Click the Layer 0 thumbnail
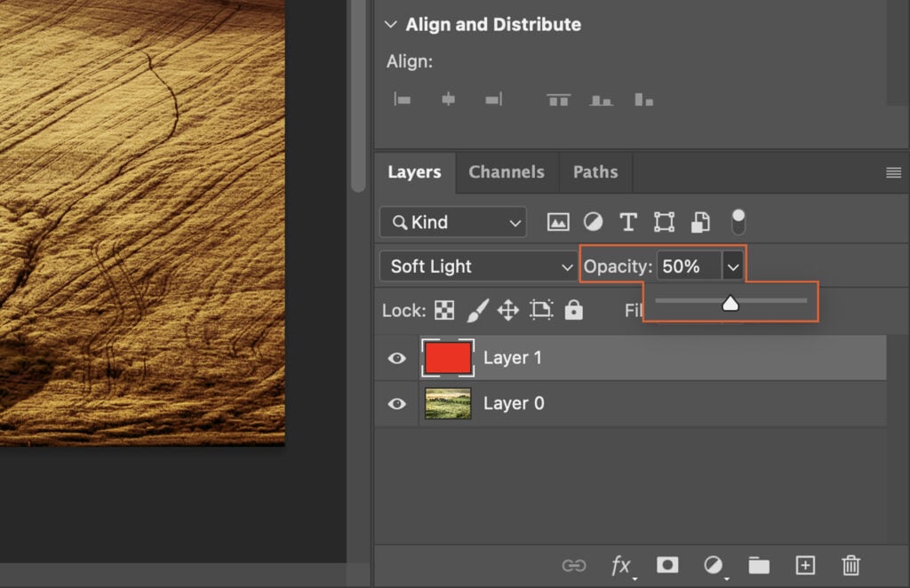Image resolution: width=910 pixels, height=588 pixels. (x=448, y=403)
